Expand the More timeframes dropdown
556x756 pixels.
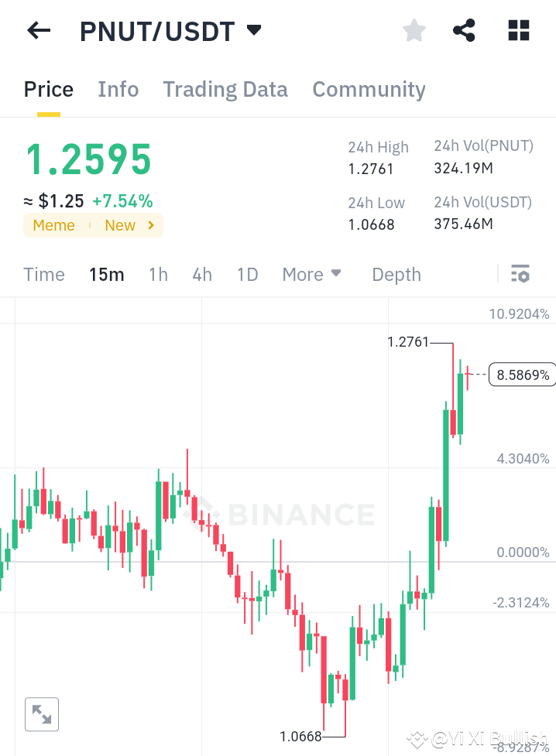coord(311,274)
